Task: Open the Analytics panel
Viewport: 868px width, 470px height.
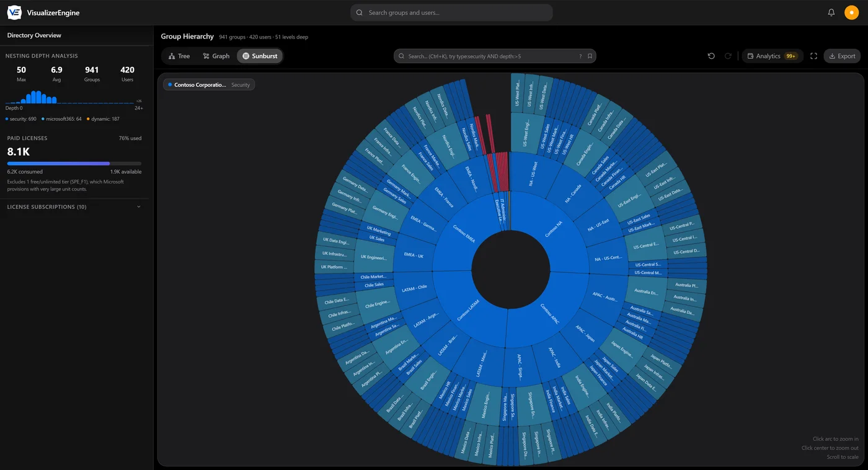Action: pos(773,56)
